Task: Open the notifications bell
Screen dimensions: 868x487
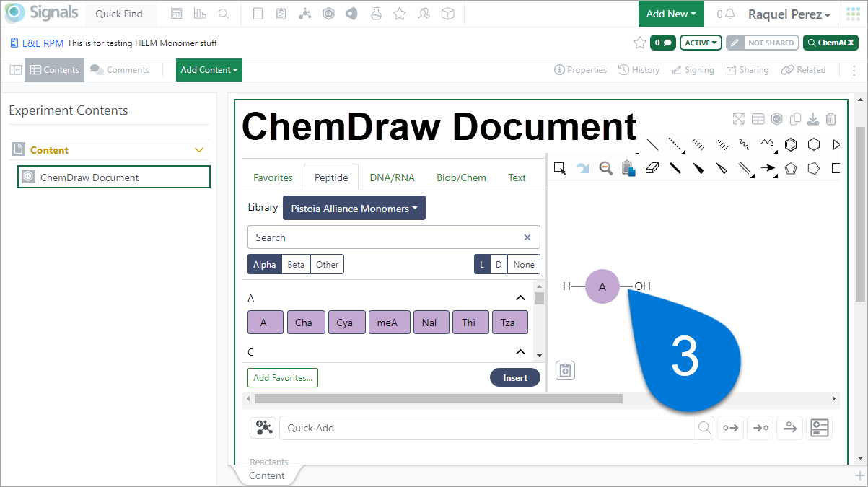Action: 726,14
